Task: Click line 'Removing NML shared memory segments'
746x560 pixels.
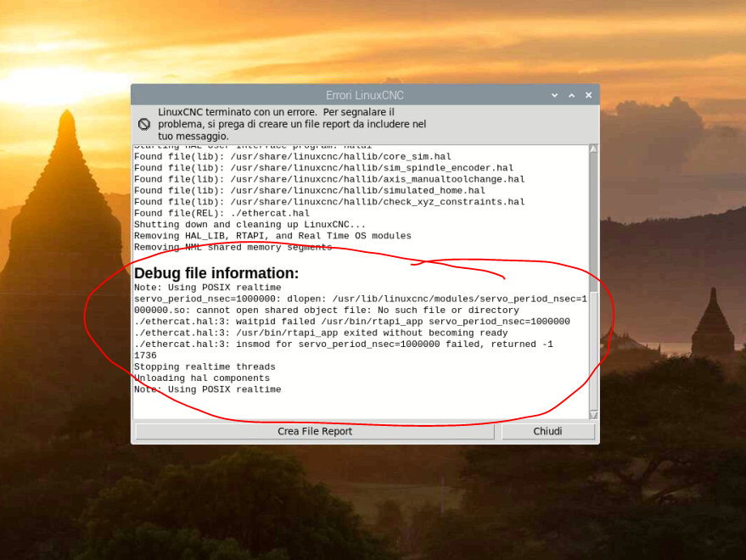Action: [x=233, y=248]
